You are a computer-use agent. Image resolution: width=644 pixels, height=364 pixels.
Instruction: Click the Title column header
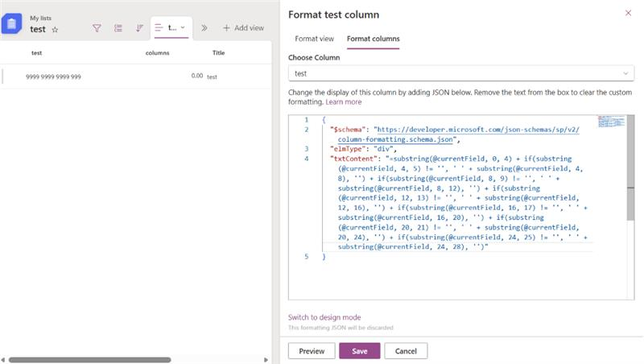pyautogui.click(x=218, y=52)
